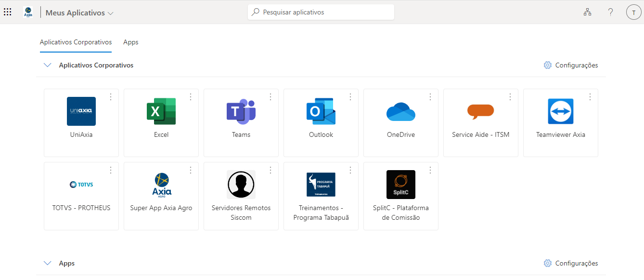Click the Axia company logo
The width and height of the screenshot is (644, 280).
(28, 13)
